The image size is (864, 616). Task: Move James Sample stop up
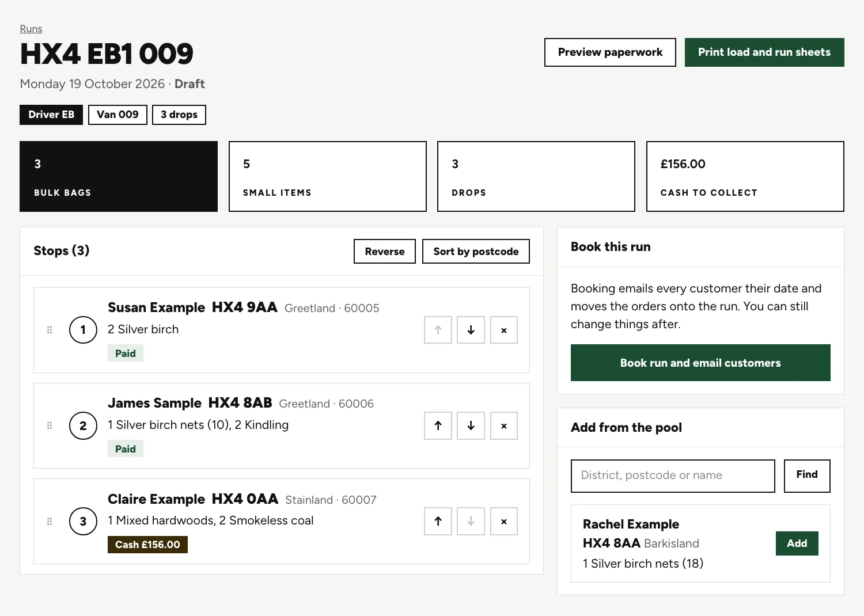coord(438,425)
